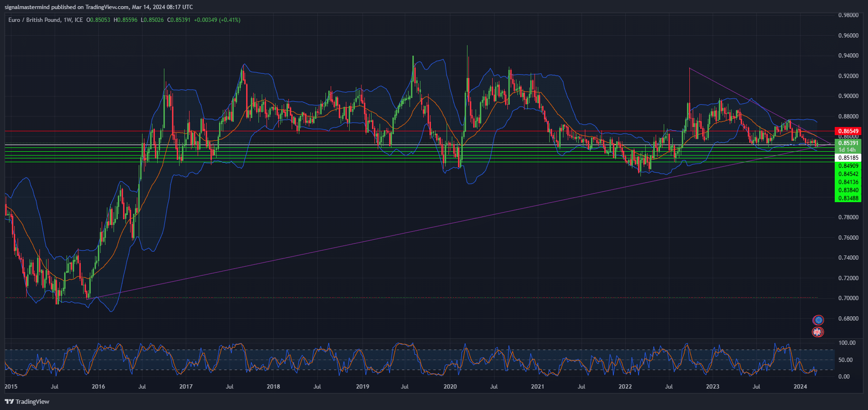Screen dimensions: 868x410
Task: Click the green 0.84909 level label
Action: click(x=848, y=166)
